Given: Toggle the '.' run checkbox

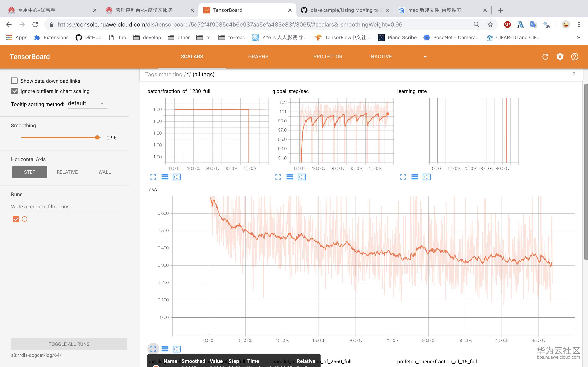Looking at the screenshot, I should [16, 219].
